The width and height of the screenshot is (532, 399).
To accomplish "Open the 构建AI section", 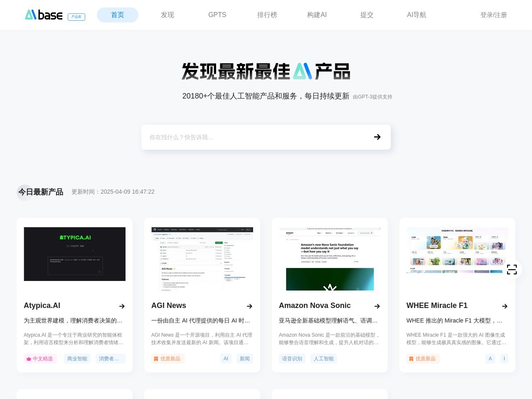I will coord(317,15).
